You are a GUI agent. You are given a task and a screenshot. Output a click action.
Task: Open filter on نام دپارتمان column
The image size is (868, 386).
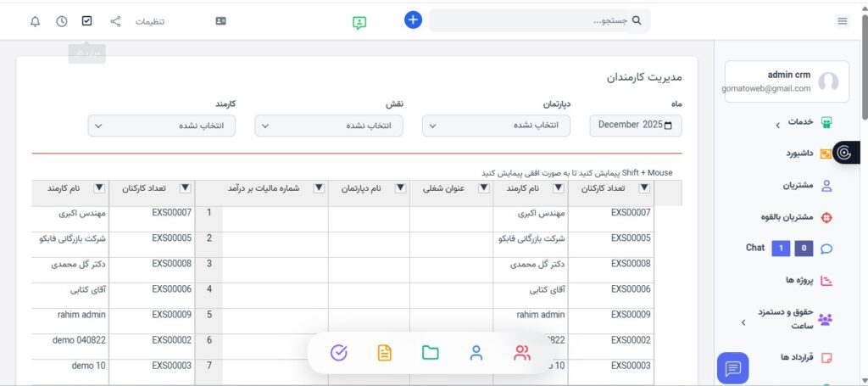[x=400, y=188]
